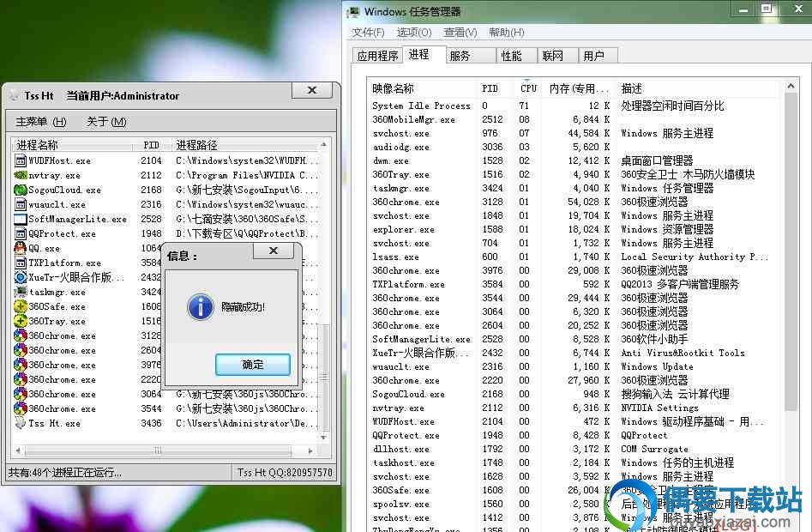Viewport: 812px width, 532px height.
Task: Select spoolsv.exe row in Task Manager
Action: click(x=572, y=504)
